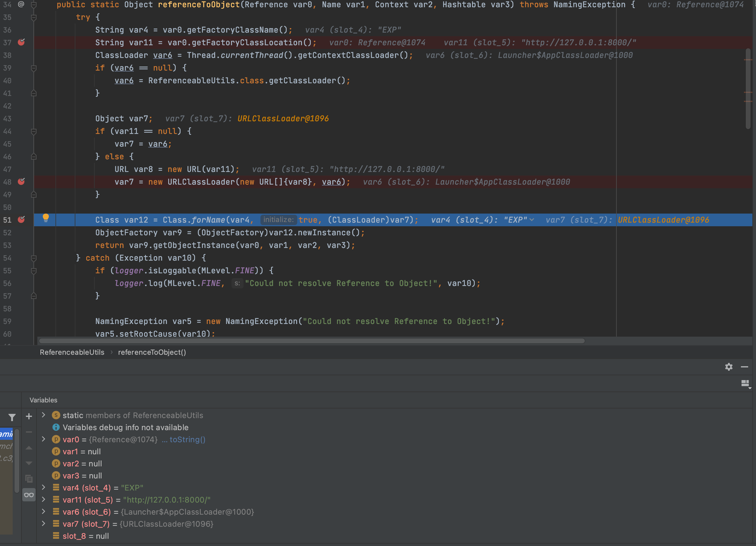This screenshot has height=546, width=756.
Task: Select the Variables tab
Action: pyautogui.click(x=43, y=400)
